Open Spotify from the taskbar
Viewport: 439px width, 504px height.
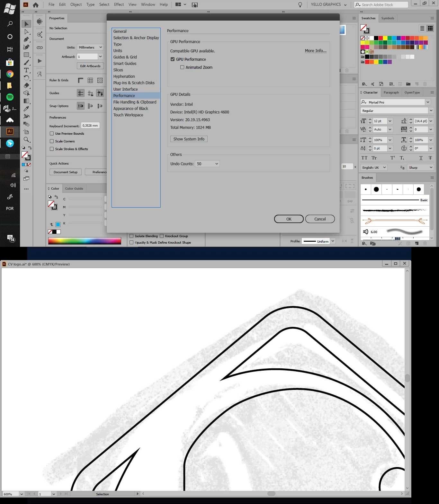(10, 97)
